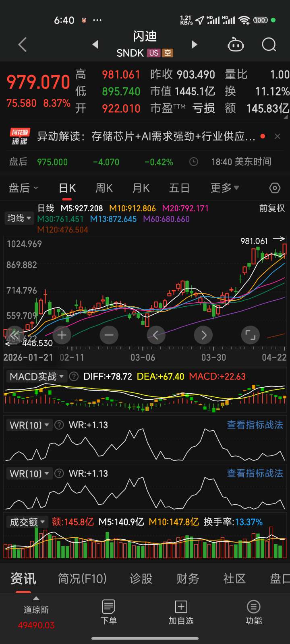The image size is (290, 644).
Task: Open MACD实战 indicator help icon
Action: click(x=74, y=377)
